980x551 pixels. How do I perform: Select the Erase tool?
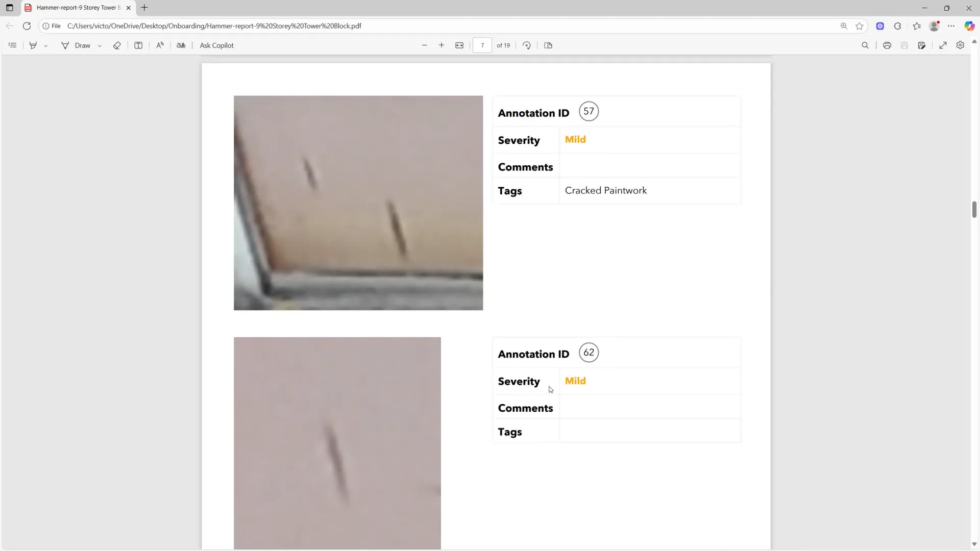(x=117, y=45)
